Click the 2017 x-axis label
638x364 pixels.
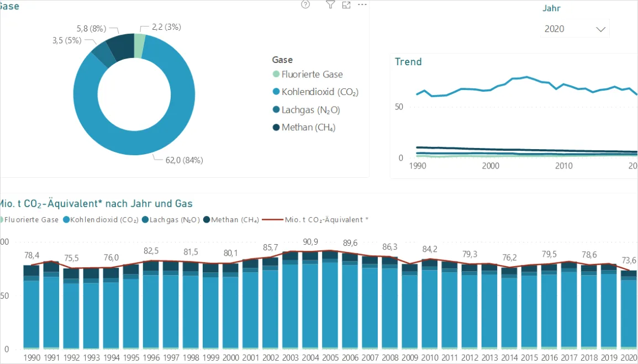[x=570, y=357]
